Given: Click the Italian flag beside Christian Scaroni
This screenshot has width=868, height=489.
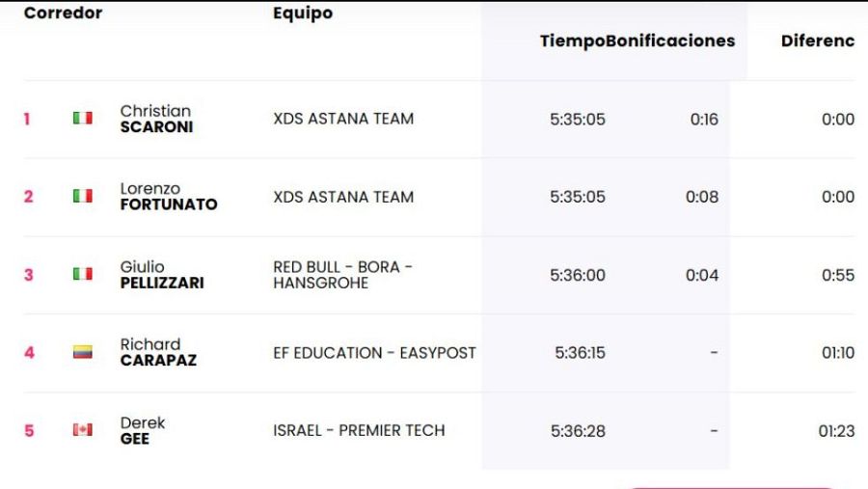Looking at the screenshot, I should (x=83, y=119).
